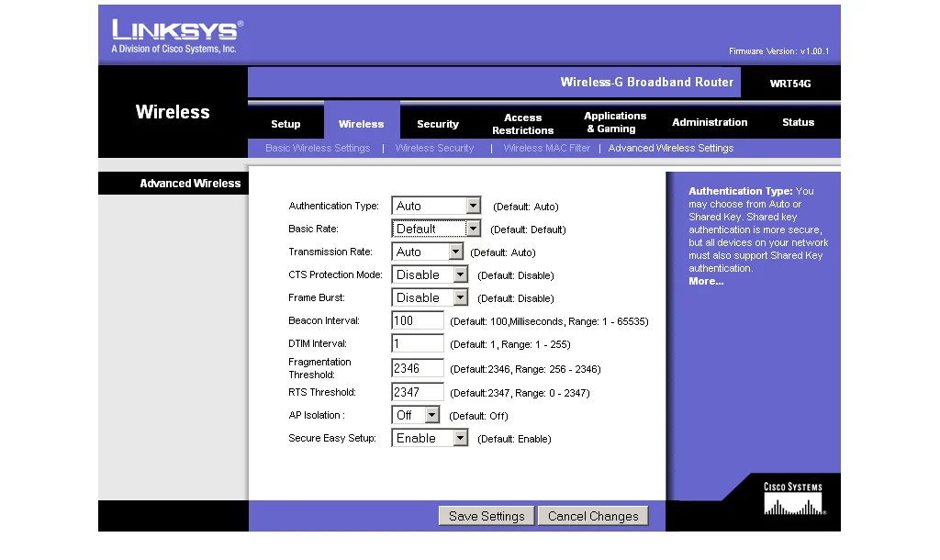Click the Linksys logo

pyautogui.click(x=177, y=35)
